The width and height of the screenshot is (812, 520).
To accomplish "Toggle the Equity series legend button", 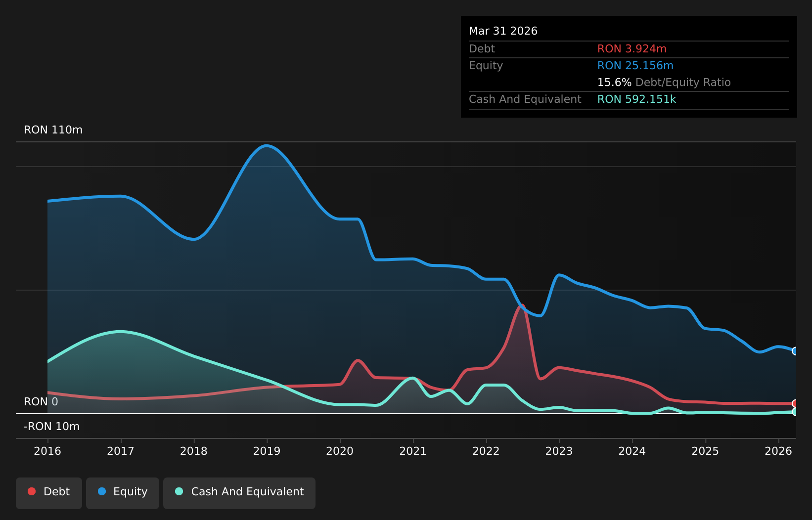I will [x=123, y=493].
